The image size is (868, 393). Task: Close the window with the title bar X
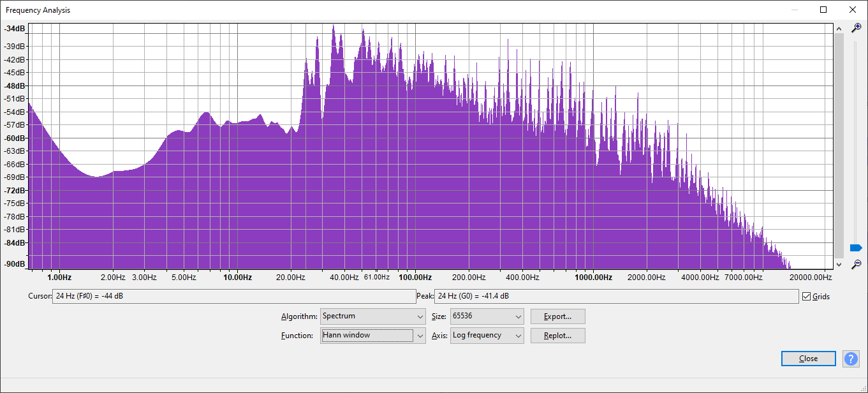click(x=853, y=10)
